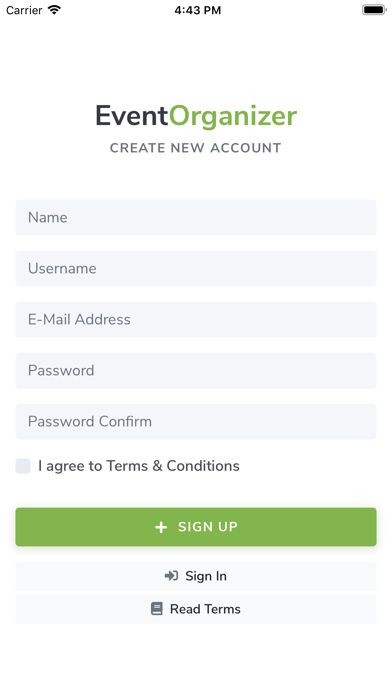
Task: Submit with the green SIGN UP button
Action: point(196,527)
